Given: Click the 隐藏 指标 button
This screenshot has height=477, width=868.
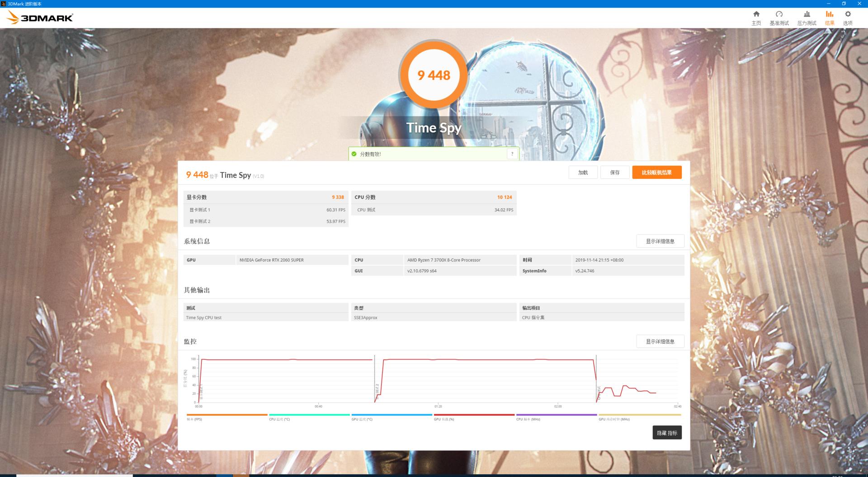Looking at the screenshot, I should pyautogui.click(x=667, y=433).
